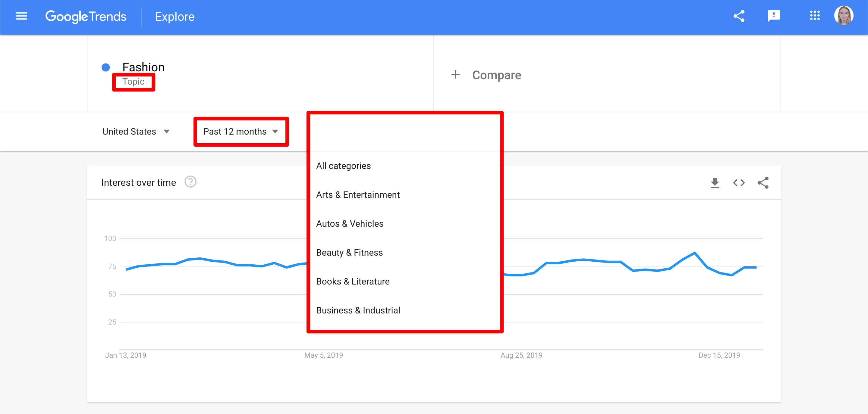This screenshot has height=414, width=868.
Task: Click the Google Trends logo
Action: click(86, 17)
